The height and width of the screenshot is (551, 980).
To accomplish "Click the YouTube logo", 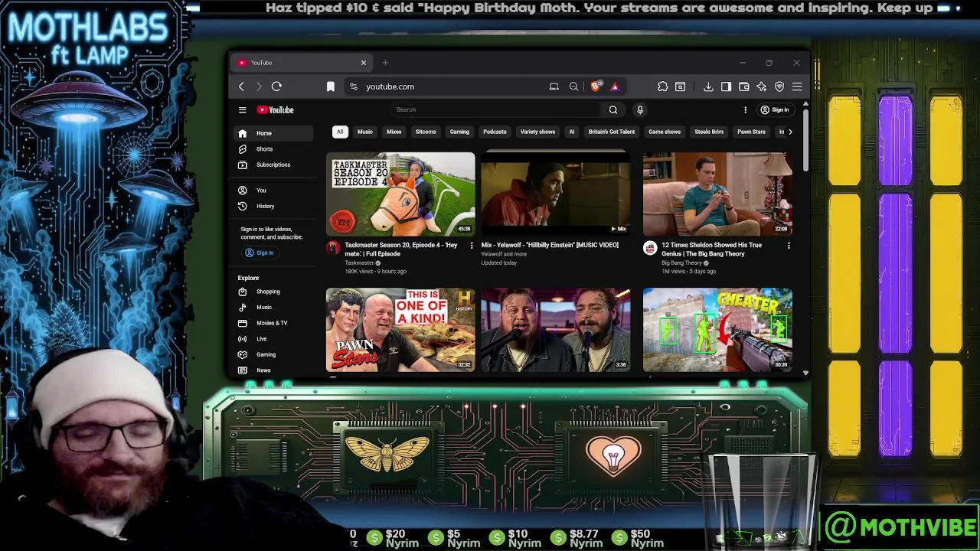I will click(276, 109).
